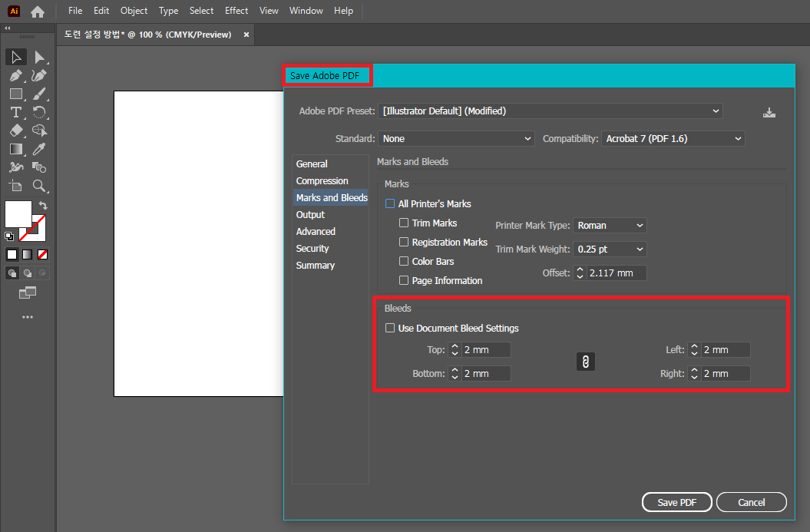Screen dimensions: 810x532
Task: Click the Bottom bleed stepper arrows
Action: pos(455,373)
